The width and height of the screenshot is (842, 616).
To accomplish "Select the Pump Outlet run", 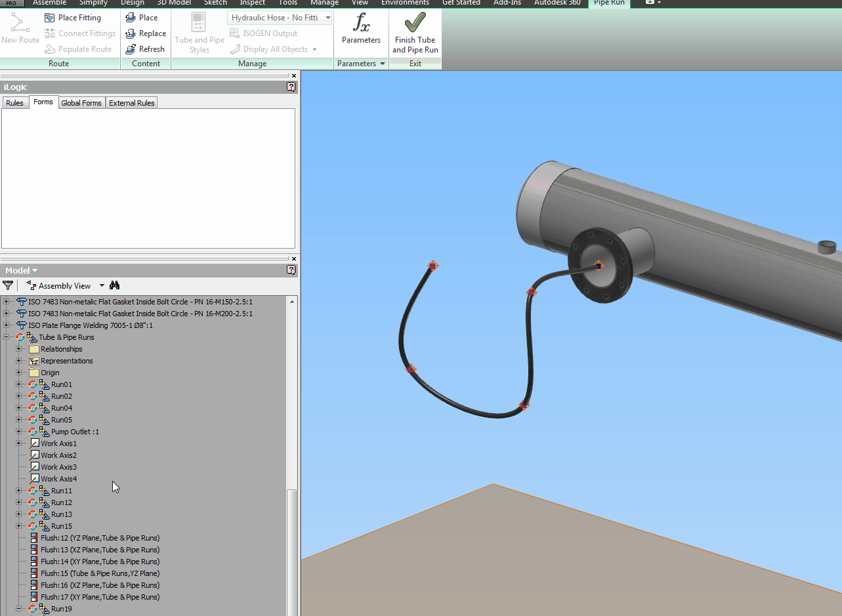I will coord(77,431).
